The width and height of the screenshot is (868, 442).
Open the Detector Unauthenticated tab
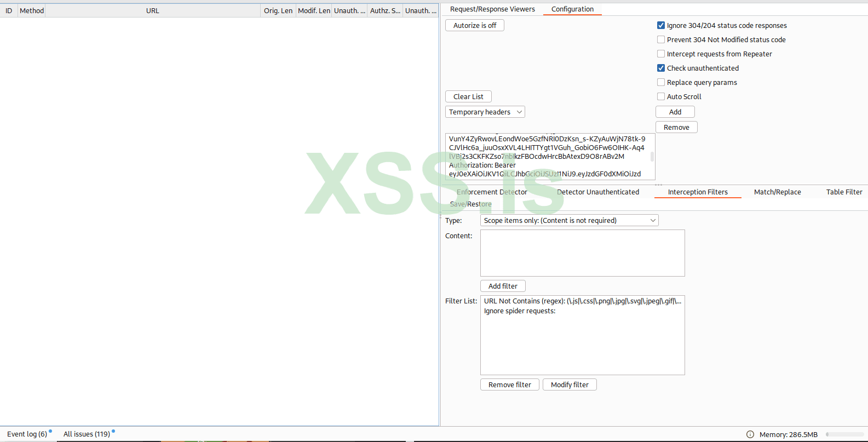[598, 192]
